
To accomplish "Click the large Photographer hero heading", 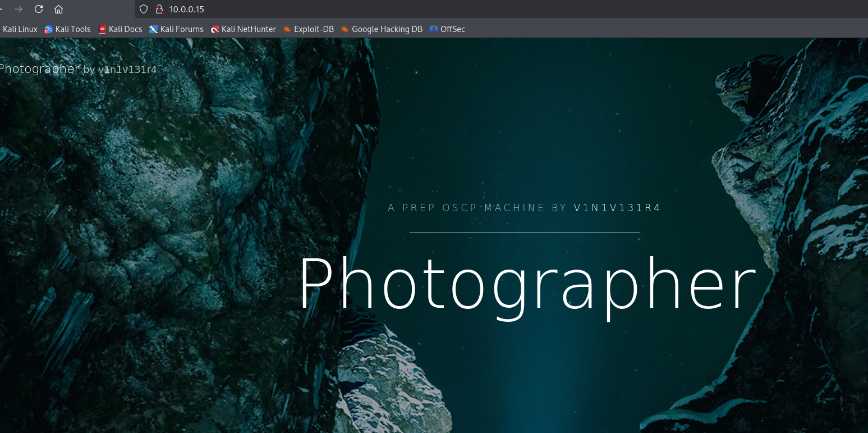I will [527, 284].
